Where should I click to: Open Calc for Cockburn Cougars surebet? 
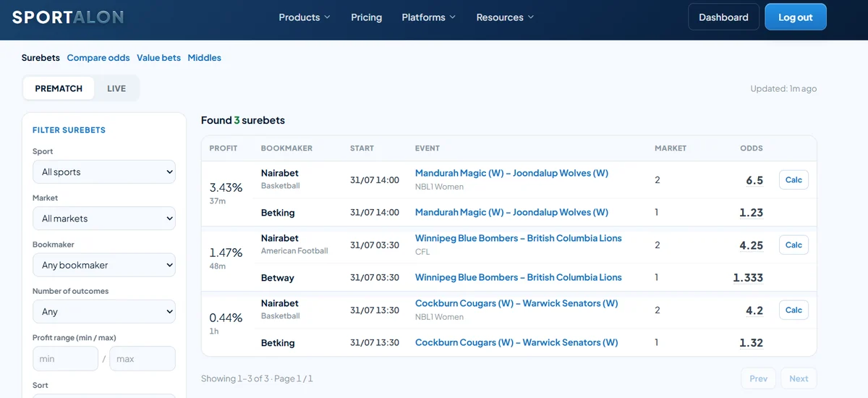point(793,310)
